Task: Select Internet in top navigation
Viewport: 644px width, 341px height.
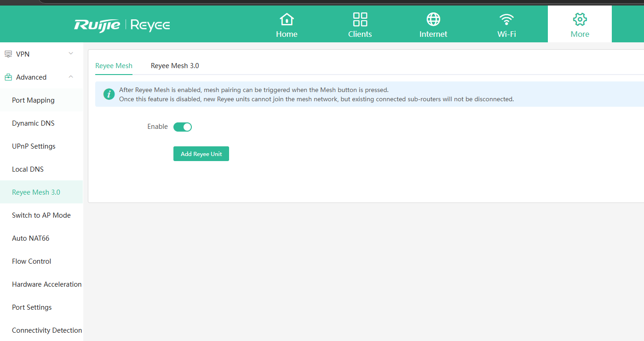Action: point(433,34)
